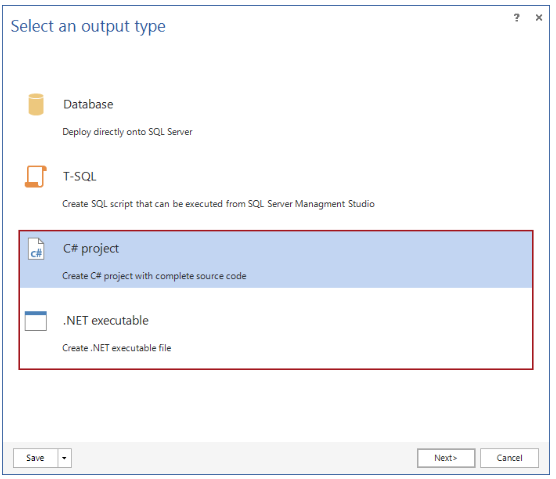Image resolution: width=556 pixels, height=479 pixels.
Task: Click the yellow Database cylinder icon
Action: pos(36,105)
